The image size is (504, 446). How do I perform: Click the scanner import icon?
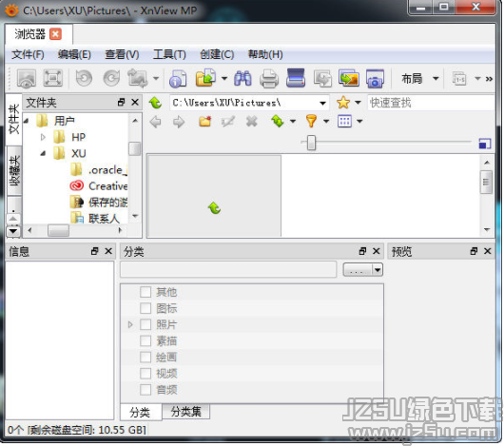pos(296,78)
